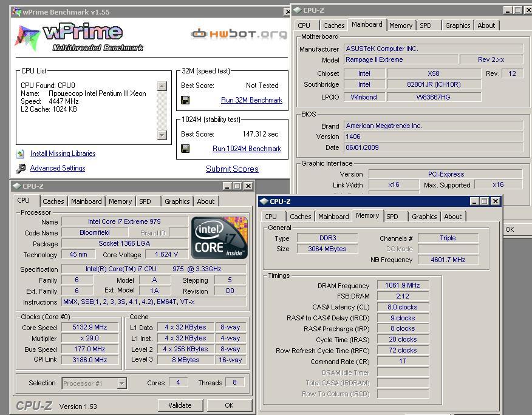
Task: Click the DRAM Frequency value 1061.9 MHz
Action: pyautogui.click(x=403, y=285)
